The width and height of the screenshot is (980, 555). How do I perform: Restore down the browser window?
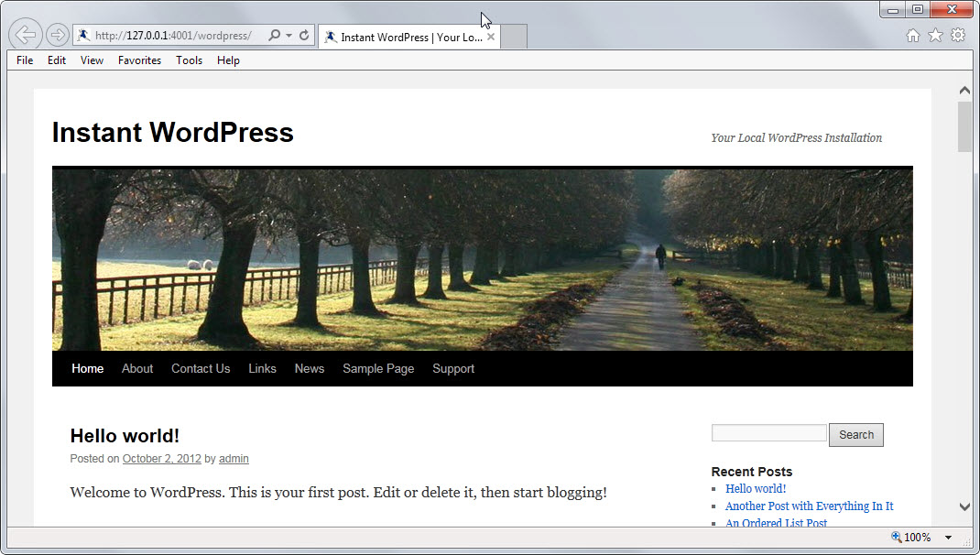(x=918, y=10)
